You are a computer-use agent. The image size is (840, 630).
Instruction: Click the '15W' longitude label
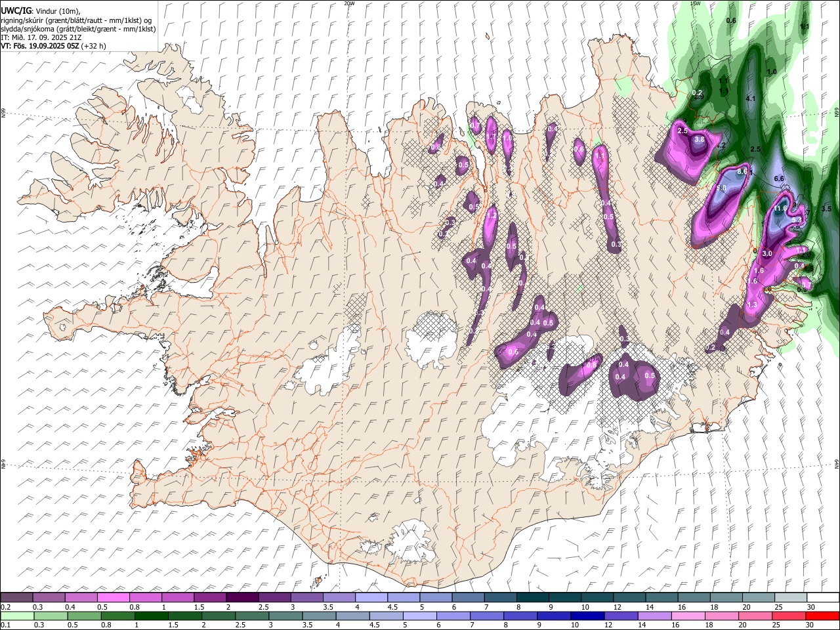[x=695, y=3]
